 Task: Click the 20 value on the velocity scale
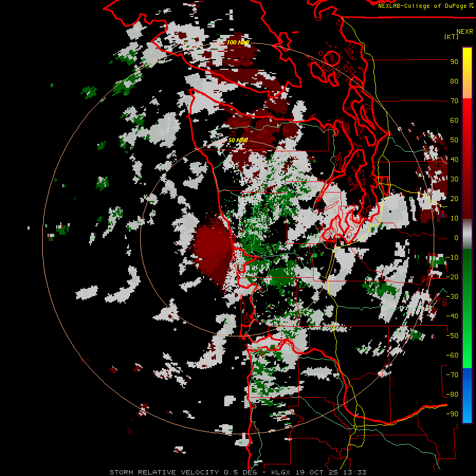point(454,199)
